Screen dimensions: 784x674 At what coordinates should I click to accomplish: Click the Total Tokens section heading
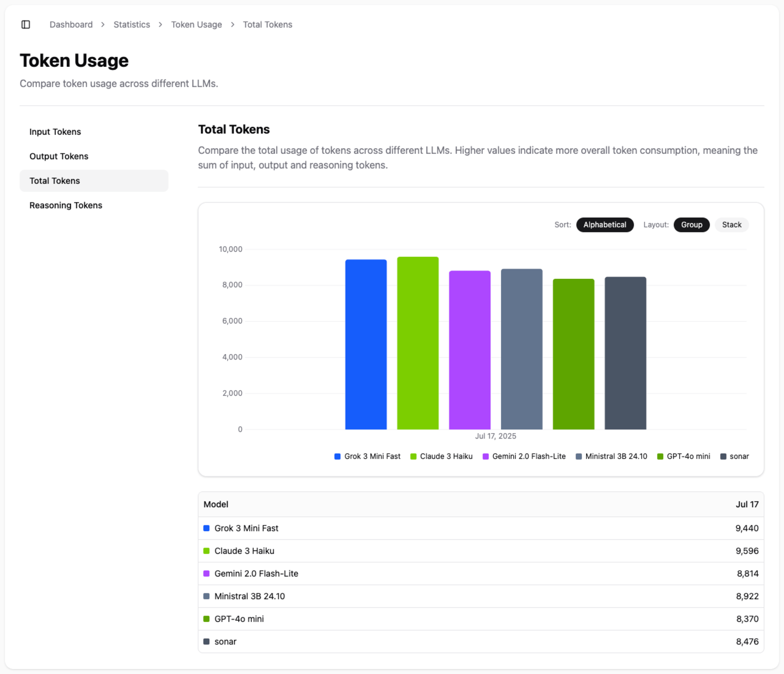point(234,130)
